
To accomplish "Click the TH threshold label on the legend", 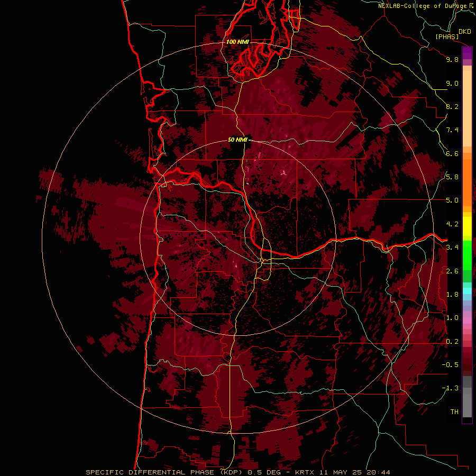I will click(x=454, y=412).
